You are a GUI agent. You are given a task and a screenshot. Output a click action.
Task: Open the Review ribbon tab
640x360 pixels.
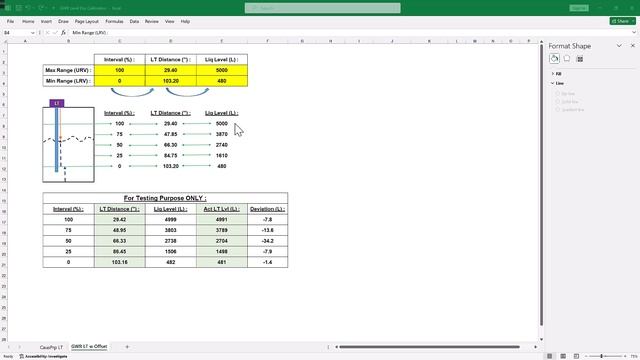click(151, 21)
